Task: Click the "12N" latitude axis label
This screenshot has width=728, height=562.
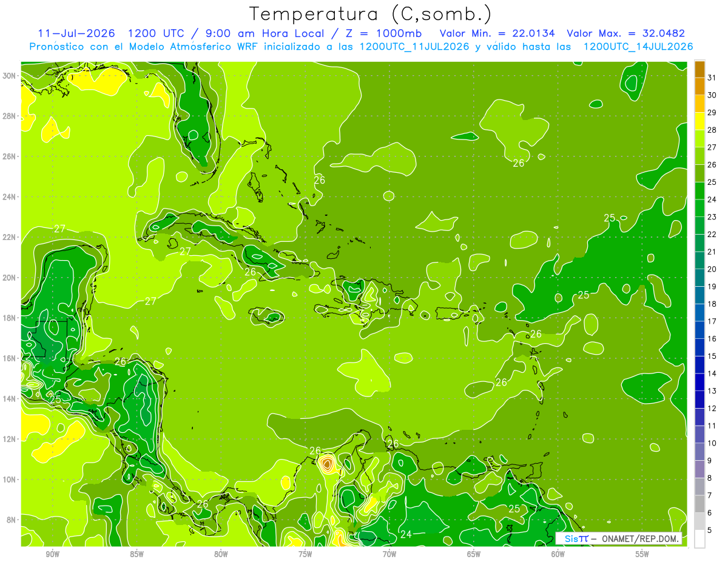Action: [x=9, y=439]
